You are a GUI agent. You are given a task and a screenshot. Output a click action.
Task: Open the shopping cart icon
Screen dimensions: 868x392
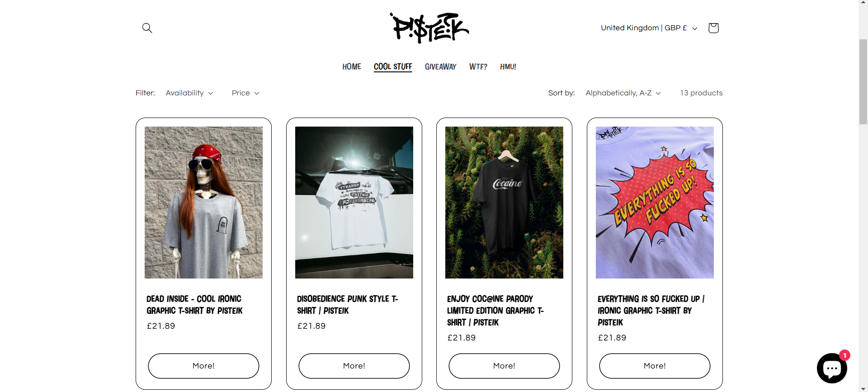[713, 28]
